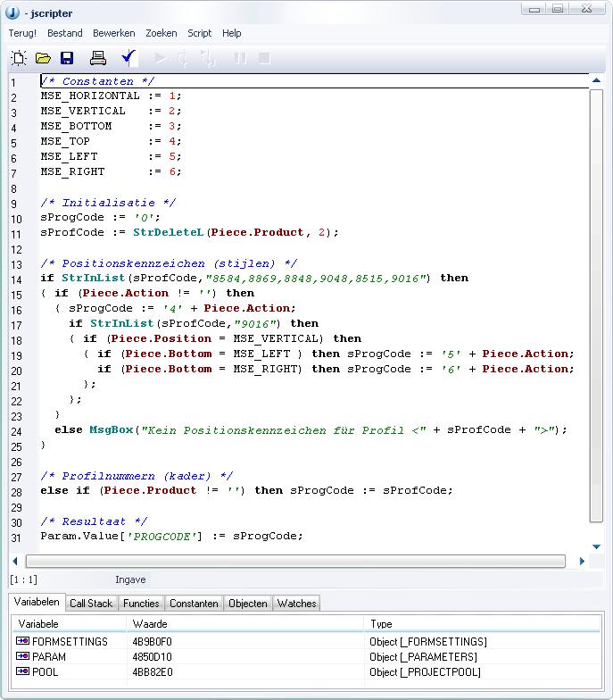Click value 4850D10 in Waarde column
613x700 pixels.
[152, 657]
